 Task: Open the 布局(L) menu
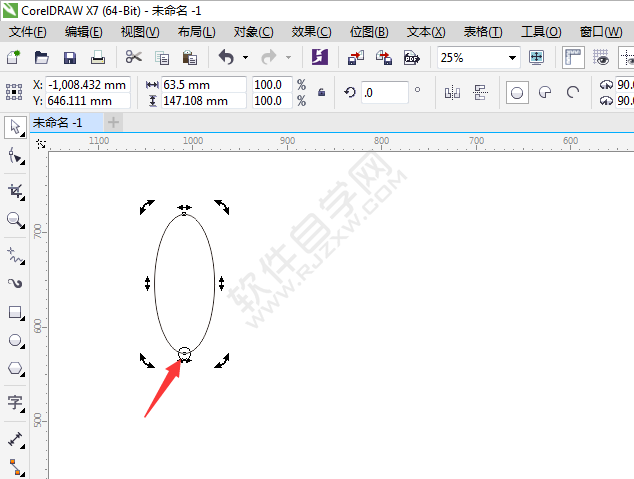click(x=197, y=32)
